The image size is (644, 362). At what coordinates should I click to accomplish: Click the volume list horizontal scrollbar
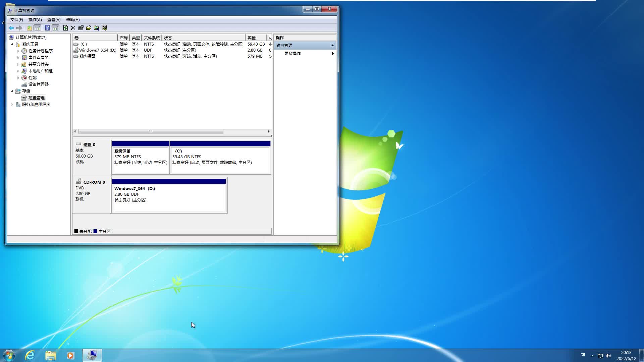pos(151,131)
